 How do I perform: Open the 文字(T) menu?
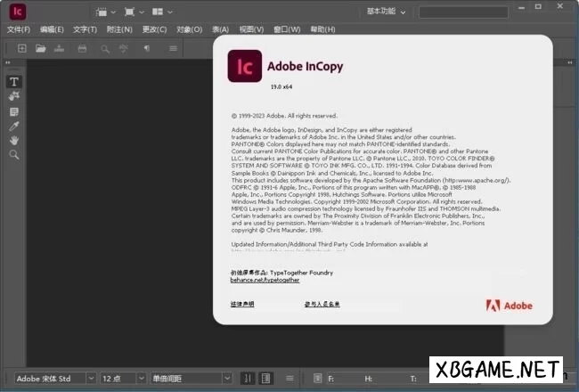(x=86, y=29)
